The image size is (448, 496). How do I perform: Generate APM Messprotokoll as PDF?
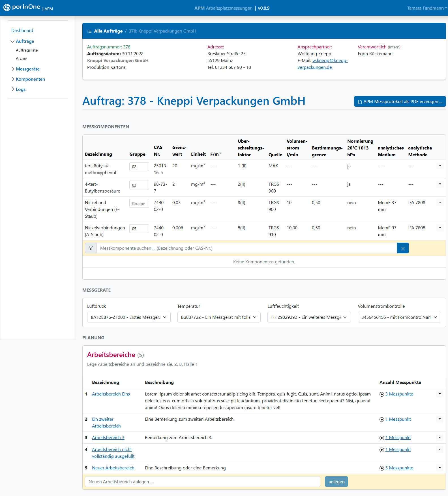(400, 102)
